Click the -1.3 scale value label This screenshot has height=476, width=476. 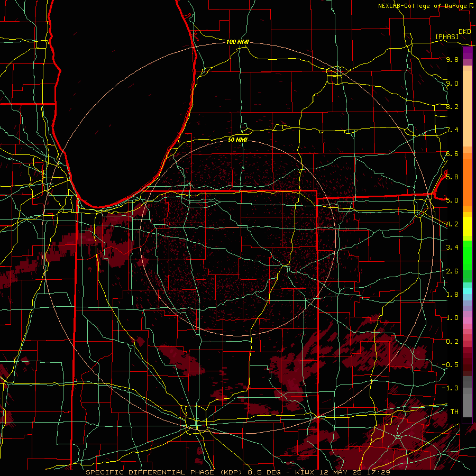coord(451,388)
